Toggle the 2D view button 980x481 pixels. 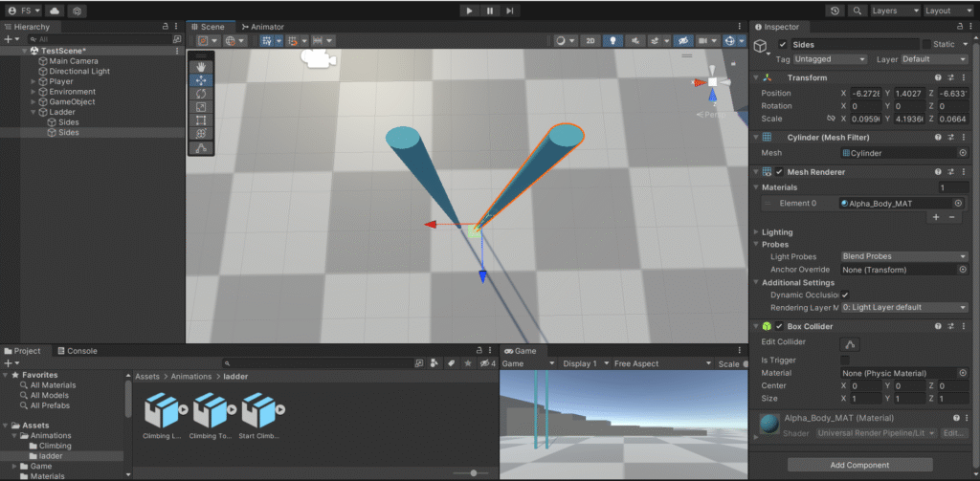pyautogui.click(x=590, y=41)
